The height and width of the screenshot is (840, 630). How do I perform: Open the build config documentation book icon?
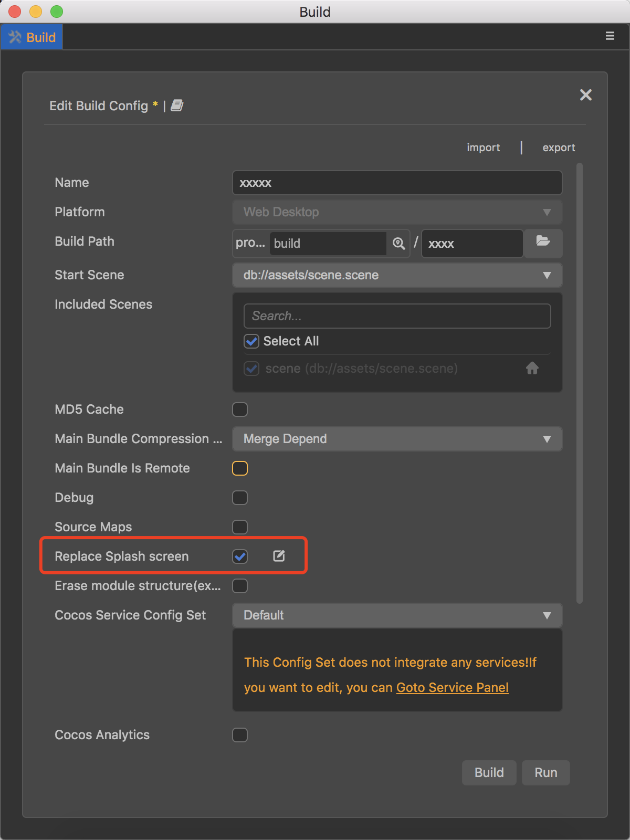click(x=177, y=106)
